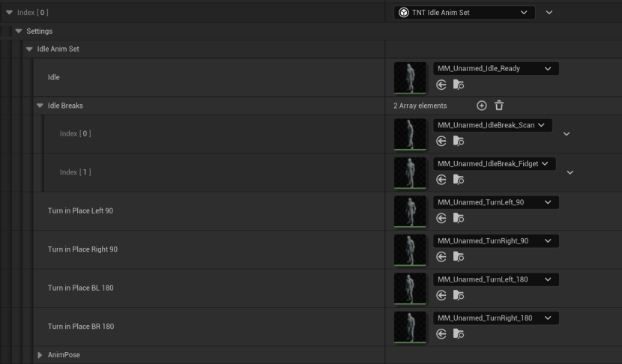Click the Turn in Place Right 90 thumbnail
This screenshot has width=622, height=364.
(410, 249)
